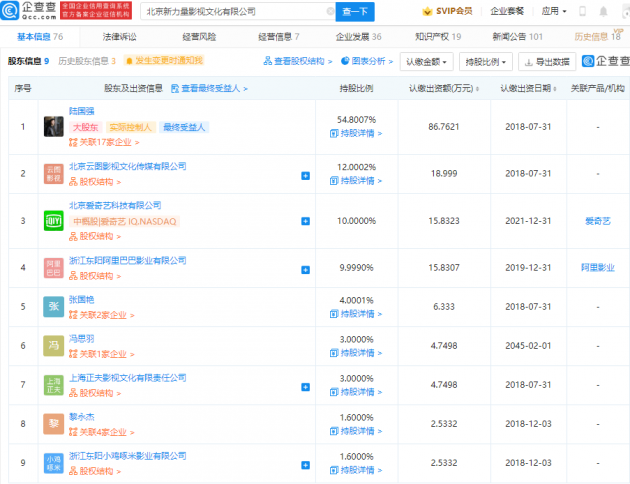Switch to 企业发展 tab
630x484 pixels.
coord(358,37)
